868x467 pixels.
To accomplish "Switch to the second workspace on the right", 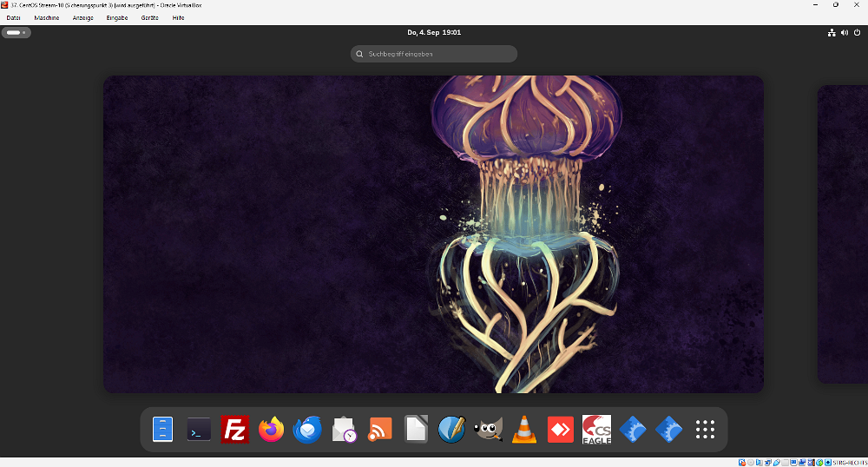I will click(x=842, y=234).
